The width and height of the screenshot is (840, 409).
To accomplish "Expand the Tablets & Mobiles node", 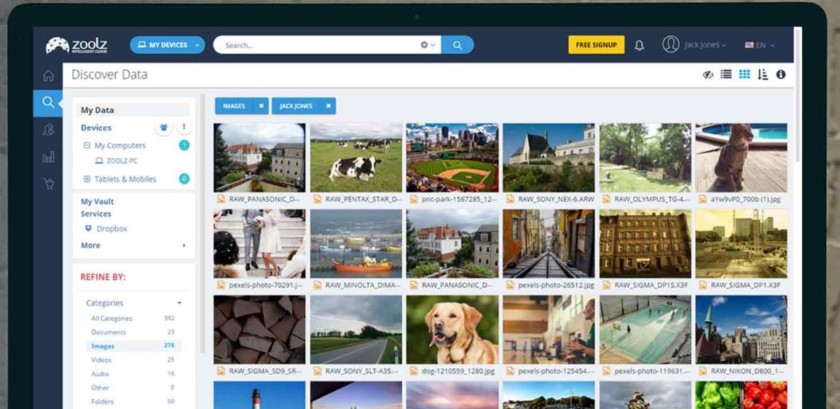I will (87, 179).
